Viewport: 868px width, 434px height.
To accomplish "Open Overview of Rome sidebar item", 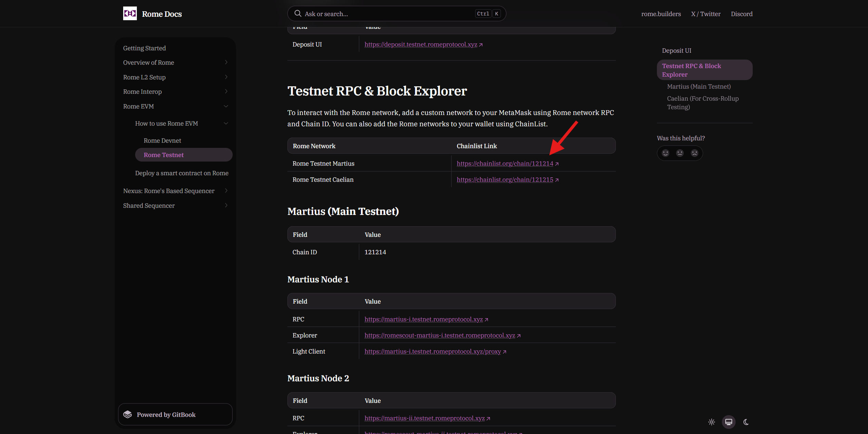I will [148, 62].
